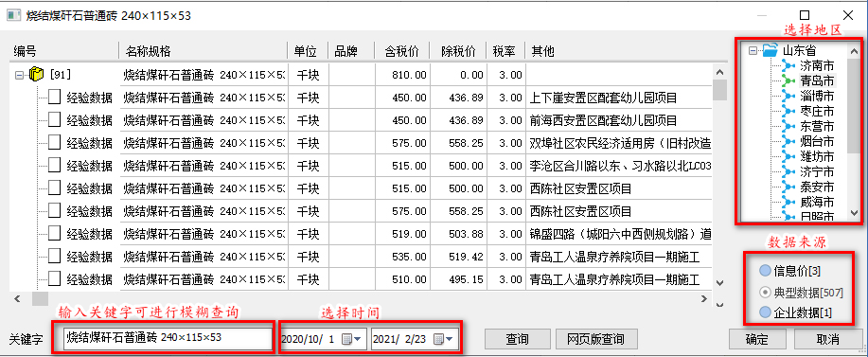Click the app icon in title bar
The width and height of the screenshot is (868, 357).
click(x=13, y=15)
